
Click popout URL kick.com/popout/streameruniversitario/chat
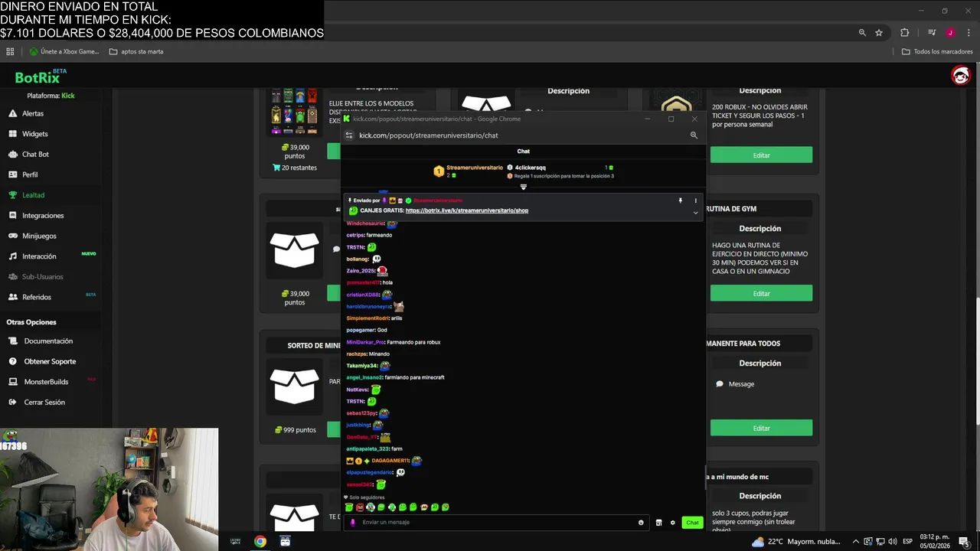click(x=429, y=135)
